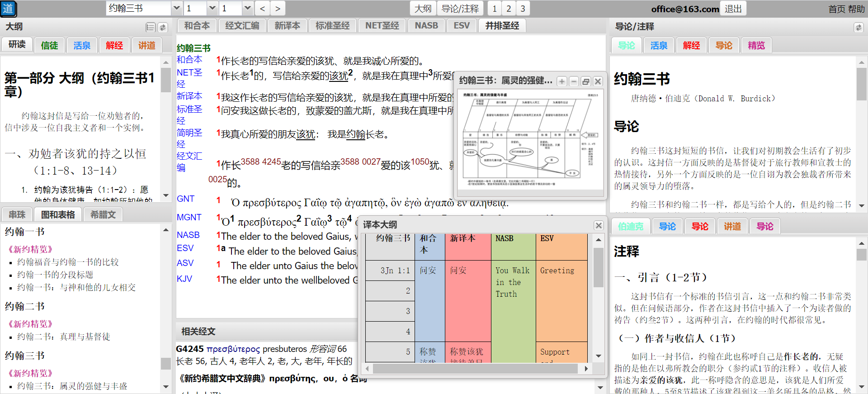Click the 道 app logo icon
Screen dimensions: 868x394
point(9,9)
